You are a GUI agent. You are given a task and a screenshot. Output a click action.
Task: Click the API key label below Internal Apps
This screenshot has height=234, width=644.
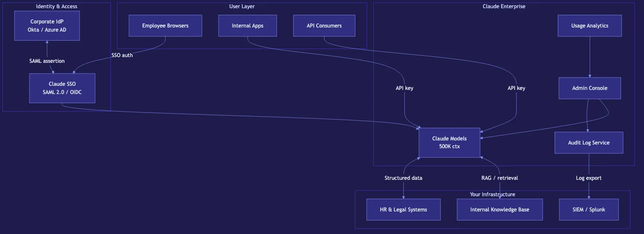coord(404,88)
